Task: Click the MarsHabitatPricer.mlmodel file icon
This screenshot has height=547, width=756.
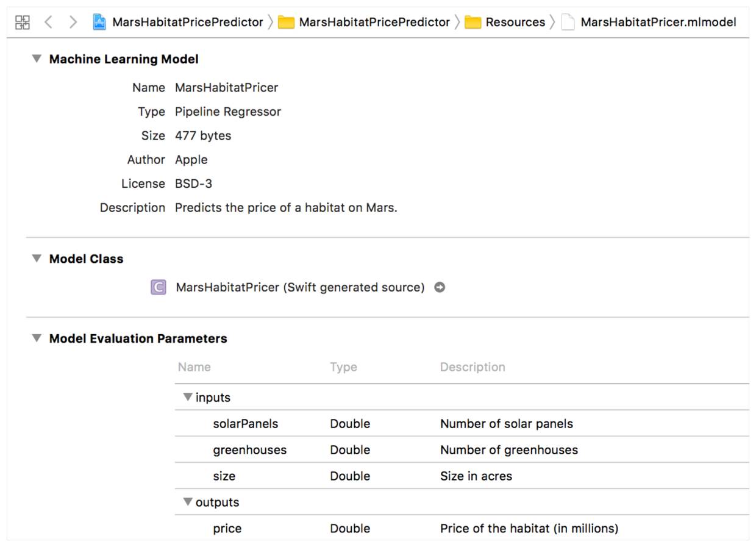Action: pyautogui.click(x=568, y=23)
